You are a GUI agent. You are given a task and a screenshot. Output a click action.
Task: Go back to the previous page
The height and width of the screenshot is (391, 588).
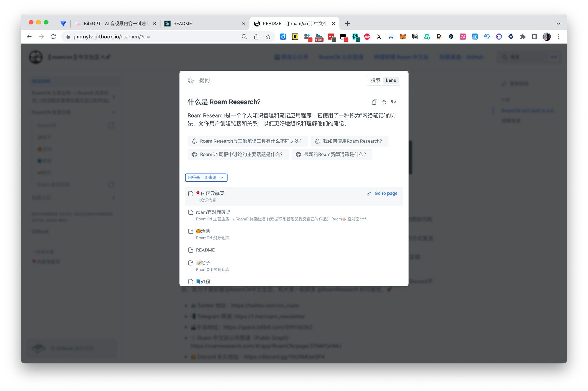point(29,37)
